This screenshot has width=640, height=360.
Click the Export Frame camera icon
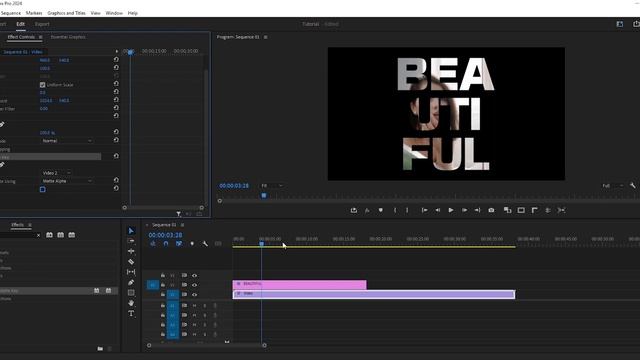(x=491, y=210)
